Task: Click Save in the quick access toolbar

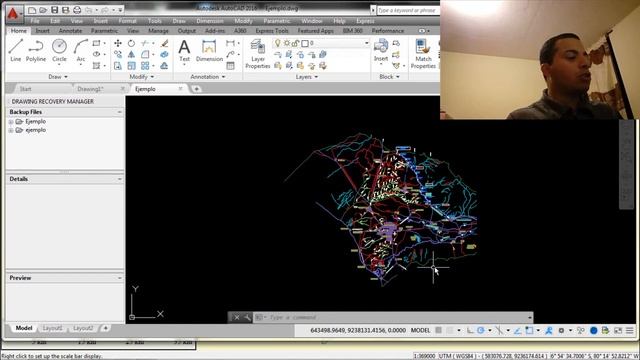Action: tap(54, 10)
